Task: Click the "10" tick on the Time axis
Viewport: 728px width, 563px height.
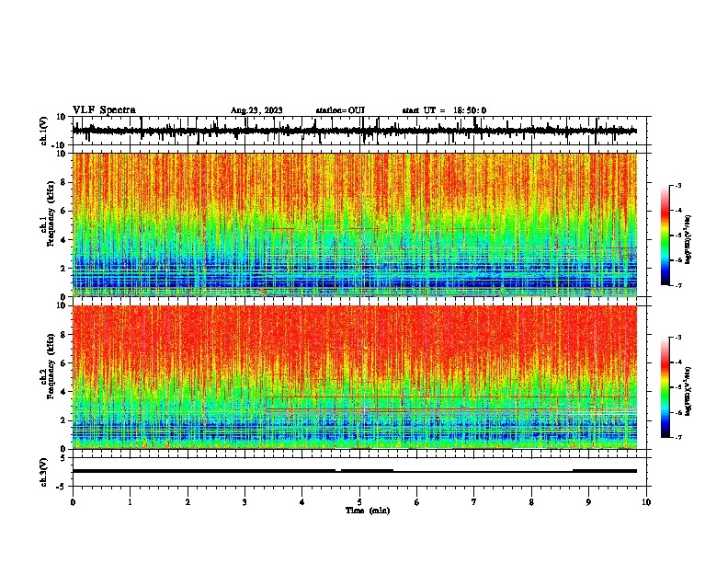Action: (646, 502)
